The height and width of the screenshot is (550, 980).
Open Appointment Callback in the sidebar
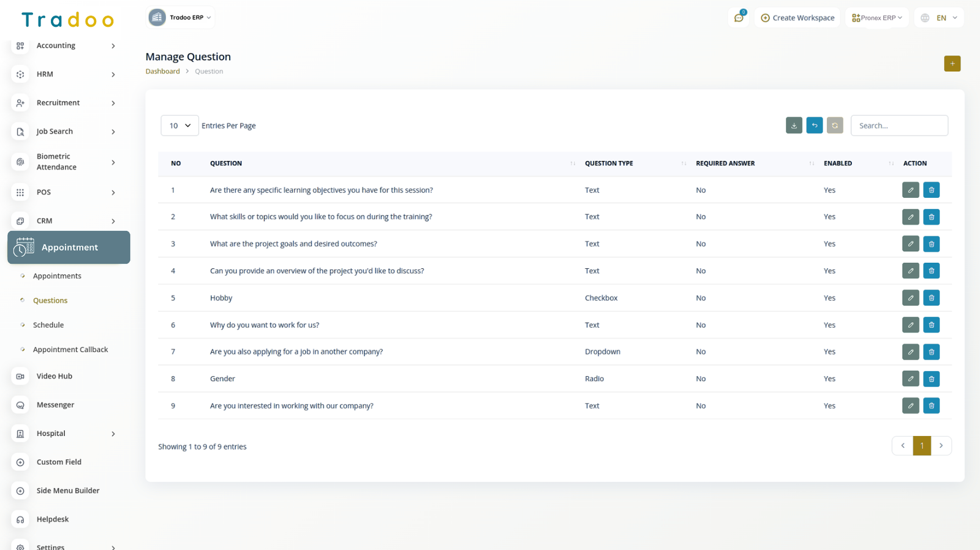click(x=70, y=350)
